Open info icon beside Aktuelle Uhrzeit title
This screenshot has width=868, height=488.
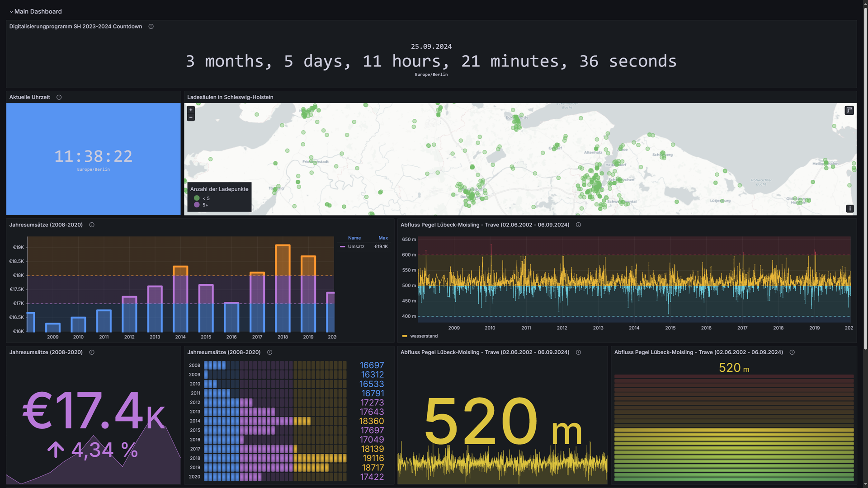[x=59, y=97]
